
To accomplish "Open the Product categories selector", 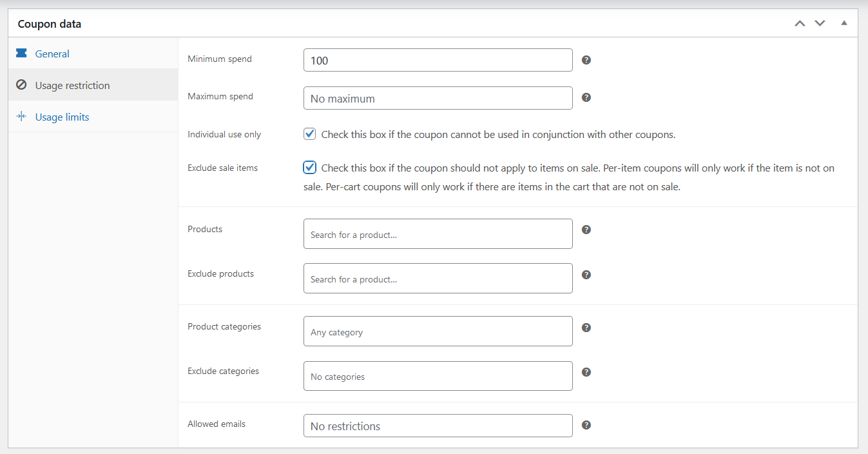I will tap(438, 331).
